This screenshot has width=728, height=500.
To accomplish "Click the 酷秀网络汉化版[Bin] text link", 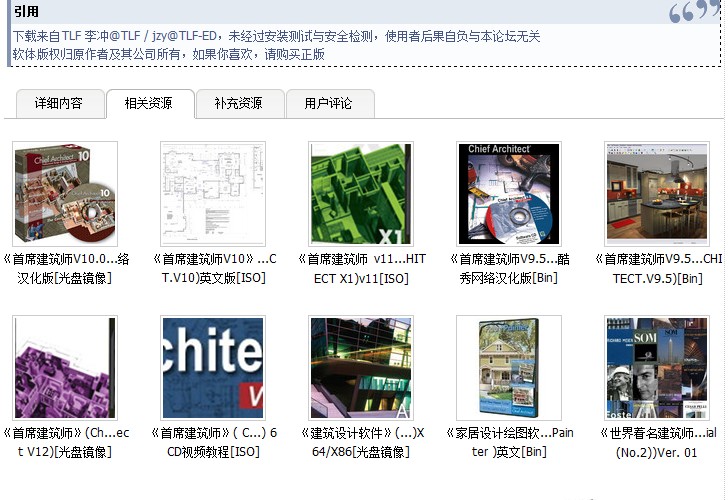I will [x=509, y=268].
